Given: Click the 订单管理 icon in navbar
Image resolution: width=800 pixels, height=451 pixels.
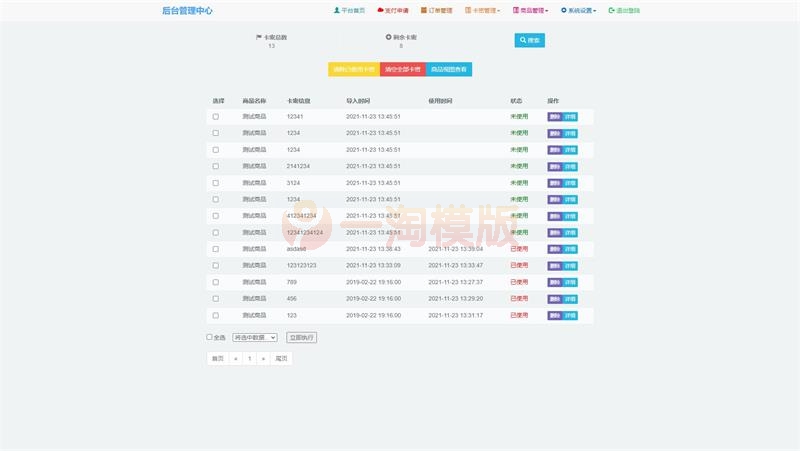Looking at the screenshot, I should click(424, 10).
